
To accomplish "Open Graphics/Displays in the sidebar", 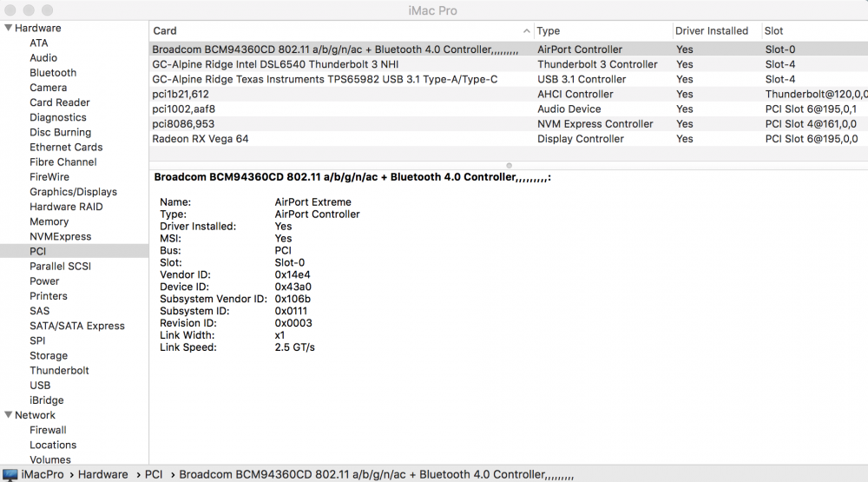I will pyautogui.click(x=74, y=192).
